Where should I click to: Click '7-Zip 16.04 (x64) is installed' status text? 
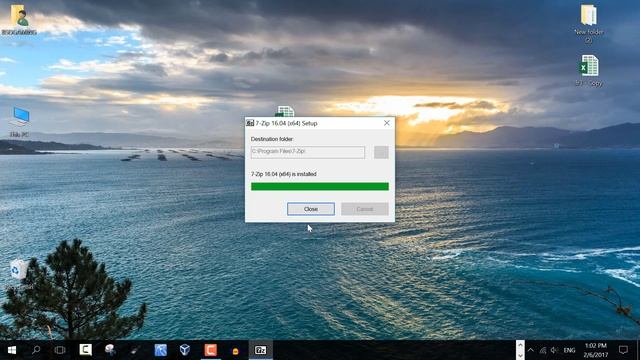tap(284, 174)
